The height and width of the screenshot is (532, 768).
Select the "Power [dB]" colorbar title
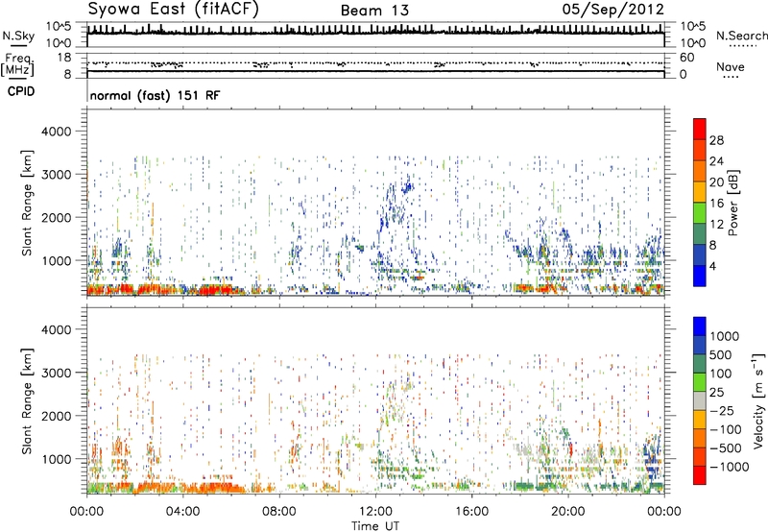(733, 203)
